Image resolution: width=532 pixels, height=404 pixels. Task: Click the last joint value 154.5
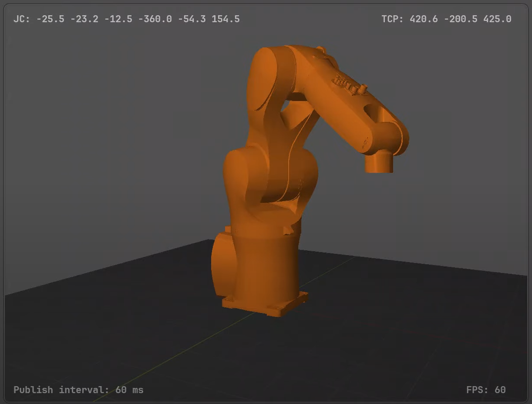pyautogui.click(x=226, y=19)
